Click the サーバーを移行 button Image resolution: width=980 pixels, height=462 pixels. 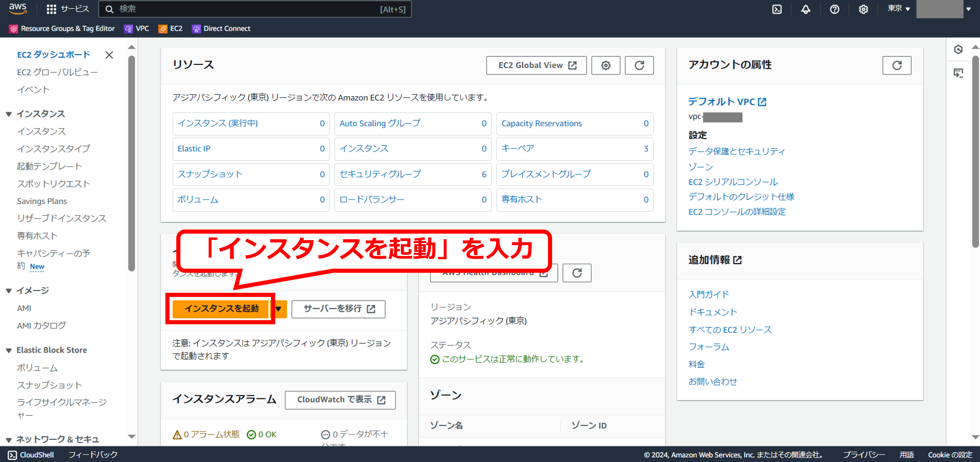click(x=338, y=309)
